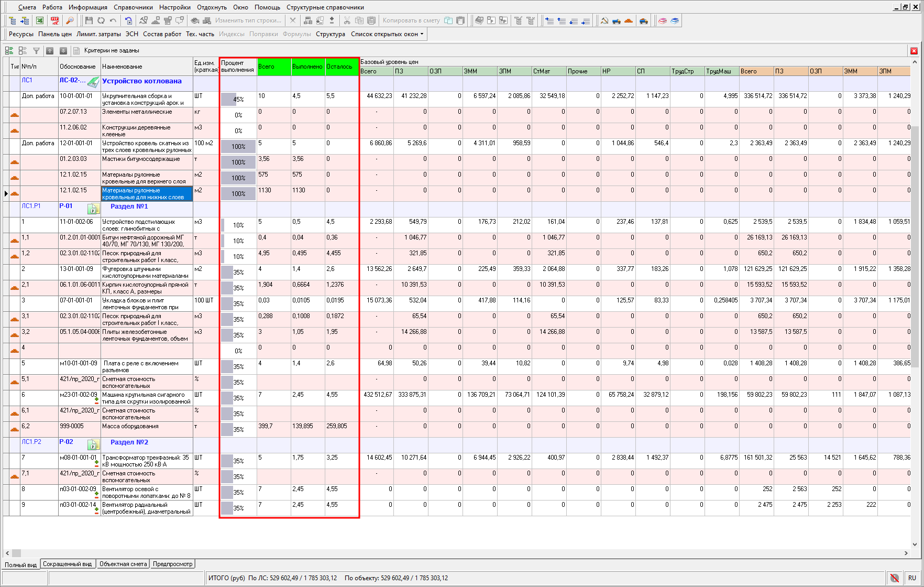The width and height of the screenshot is (924, 587).
Task: Click 100% progress bar on row 12-01-001-01
Action: click(238, 147)
